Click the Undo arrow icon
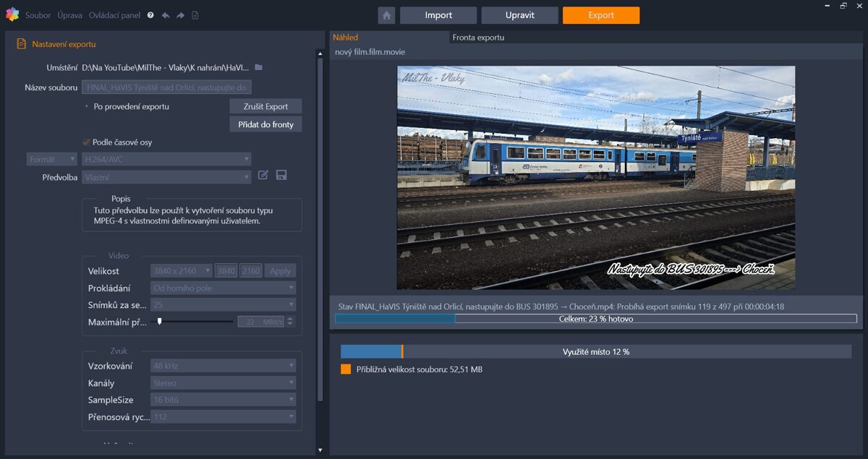This screenshot has width=868, height=459. tap(166, 14)
